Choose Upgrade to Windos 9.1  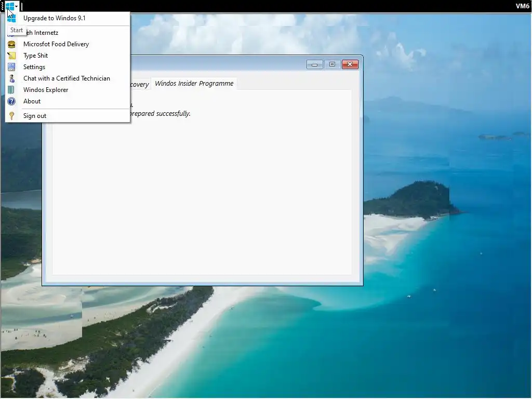pos(68,18)
